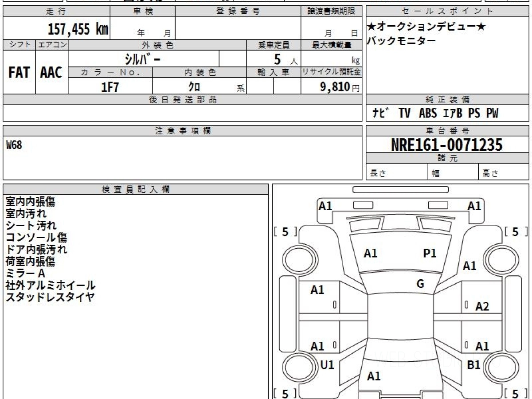Select the 走行 column header
Image resolution: width=532 pixels, height=399 pixels.
[x=56, y=11]
